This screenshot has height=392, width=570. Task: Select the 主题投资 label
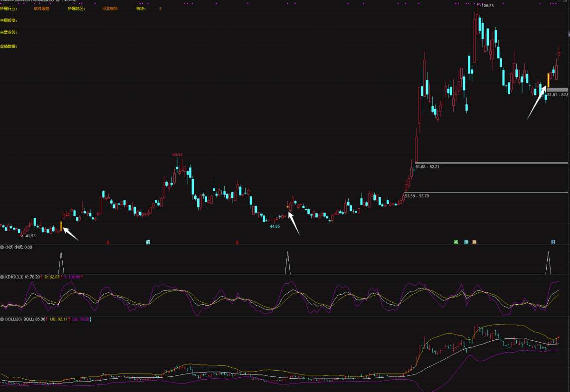click(x=8, y=20)
